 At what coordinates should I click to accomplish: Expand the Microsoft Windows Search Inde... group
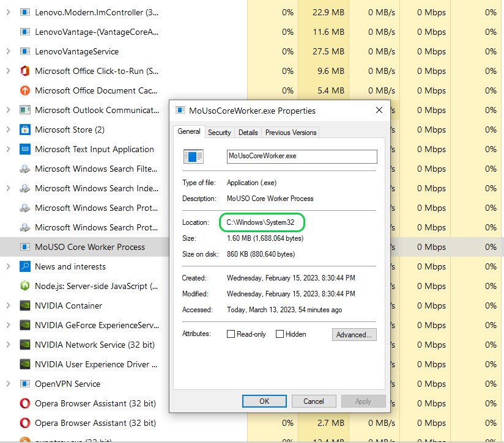(x=9, y=188)
